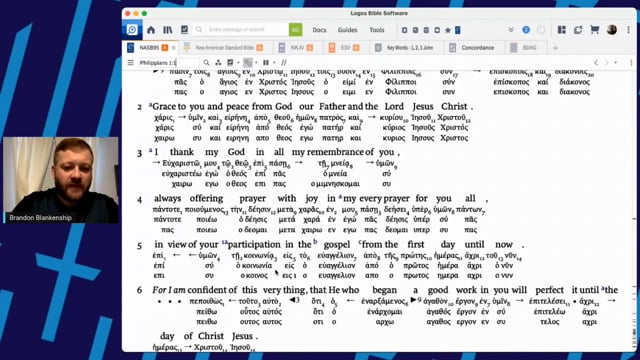This screenshot has width=640, height=360.
Task: Open the Docs menu
Action: coord(319,30)
